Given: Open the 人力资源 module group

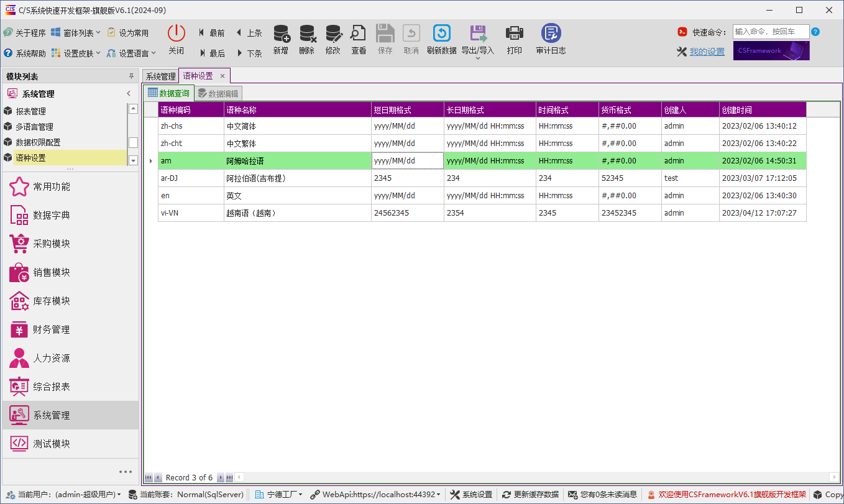Looking at the screenshot, I should coord(70,358).
